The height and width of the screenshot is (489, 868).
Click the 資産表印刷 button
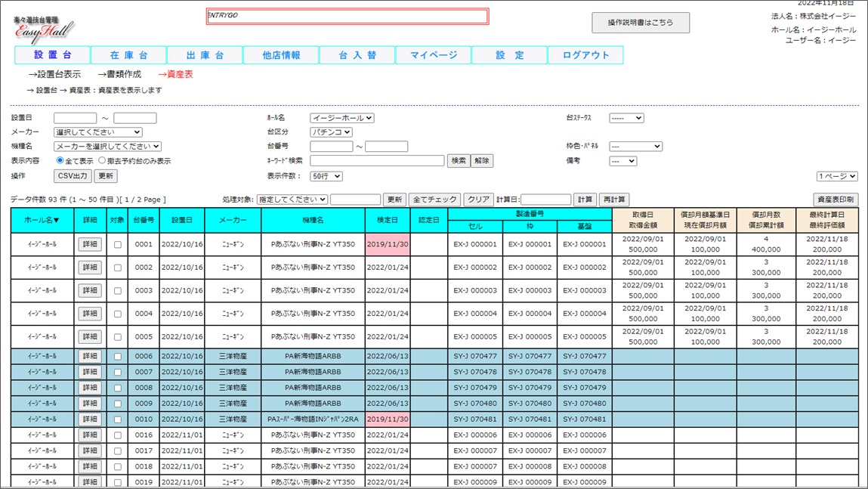pyautogui.click(x=836, y=200)
